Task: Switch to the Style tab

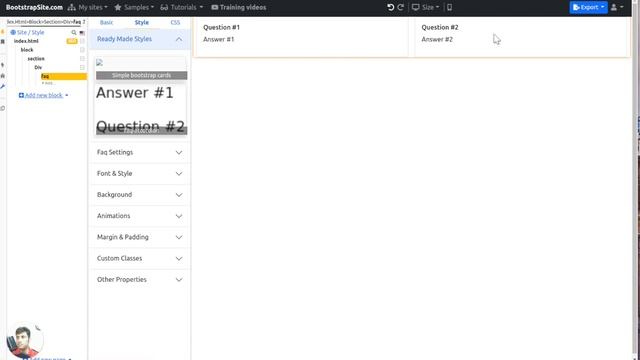Action: pyautogui.click(x=142, y=22)
